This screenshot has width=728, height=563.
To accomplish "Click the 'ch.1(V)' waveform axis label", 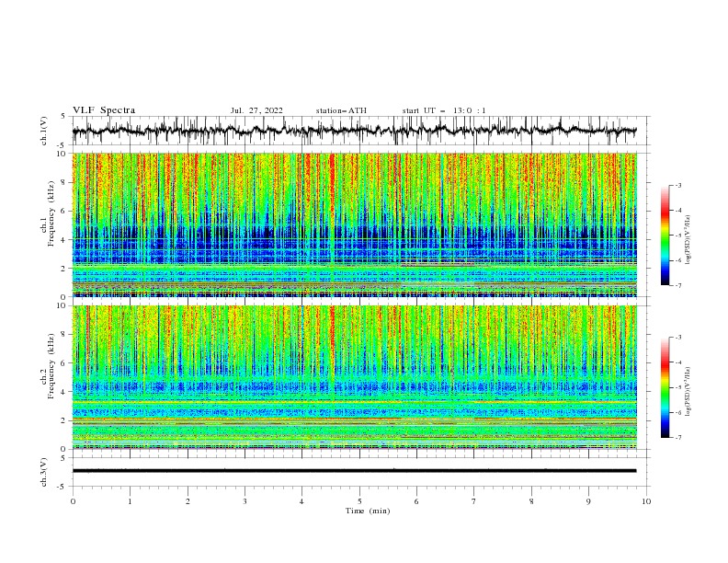I will pyautogui.click(x=44, y=131).
